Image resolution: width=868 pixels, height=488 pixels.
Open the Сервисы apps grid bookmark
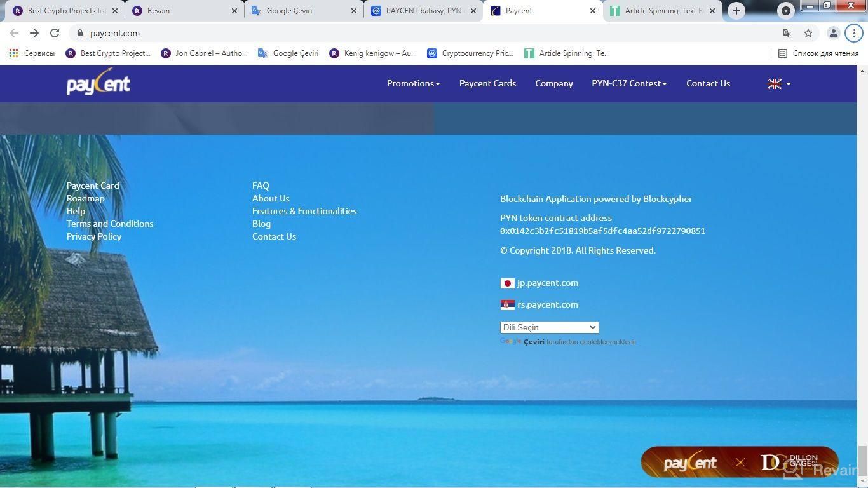(x=32, y=53)
